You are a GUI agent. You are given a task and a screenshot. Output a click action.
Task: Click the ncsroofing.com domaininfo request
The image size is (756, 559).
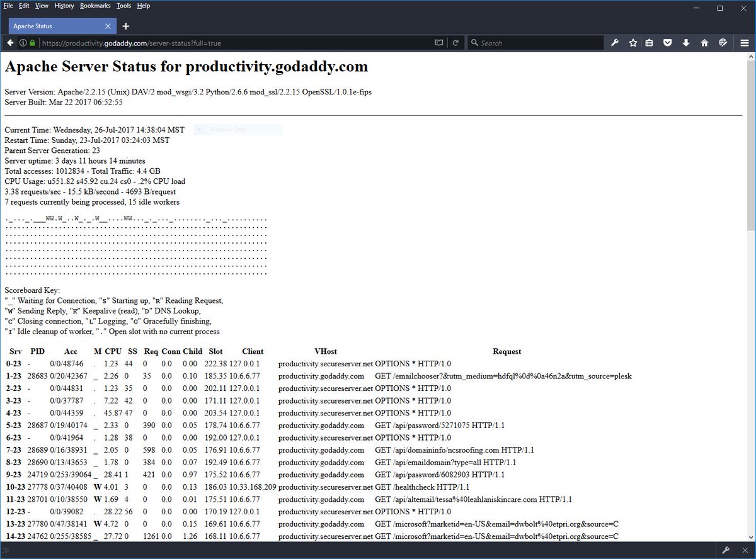pyautogui.click(x=454, y=449)
